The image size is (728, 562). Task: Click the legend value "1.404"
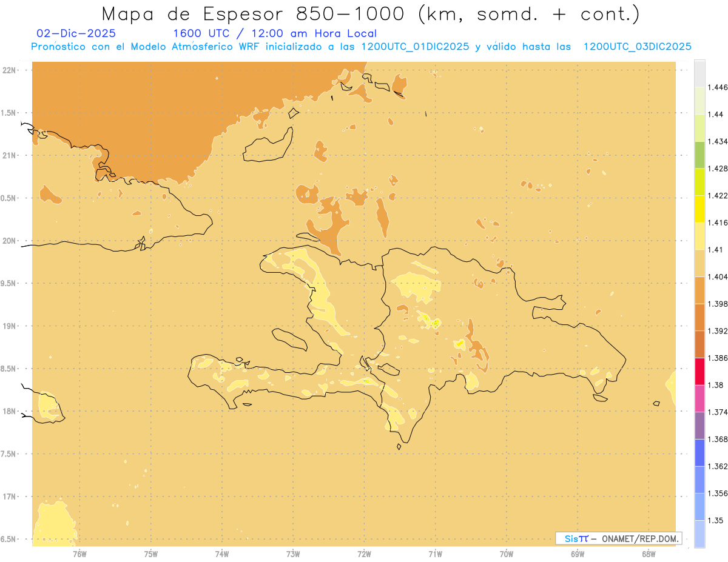718,277
